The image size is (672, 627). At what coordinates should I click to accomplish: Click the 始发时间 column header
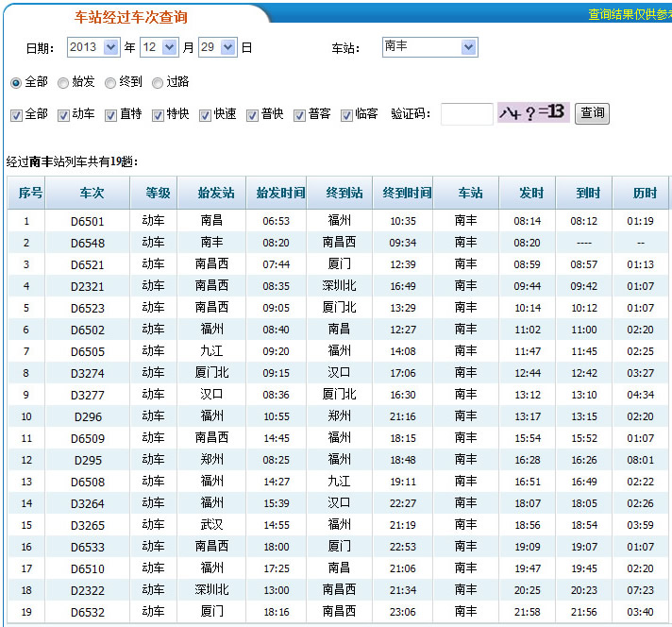point(277,193)
